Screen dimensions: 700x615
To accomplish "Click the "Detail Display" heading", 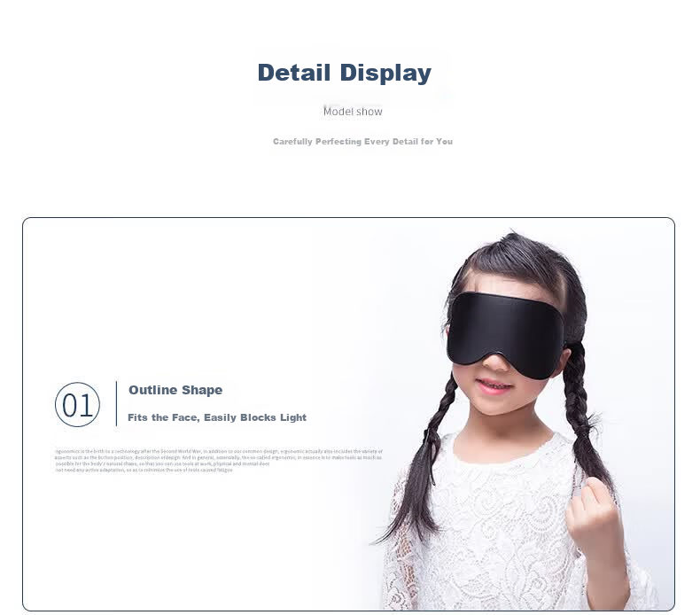I will pyautogui.click(x=344, y=73).
